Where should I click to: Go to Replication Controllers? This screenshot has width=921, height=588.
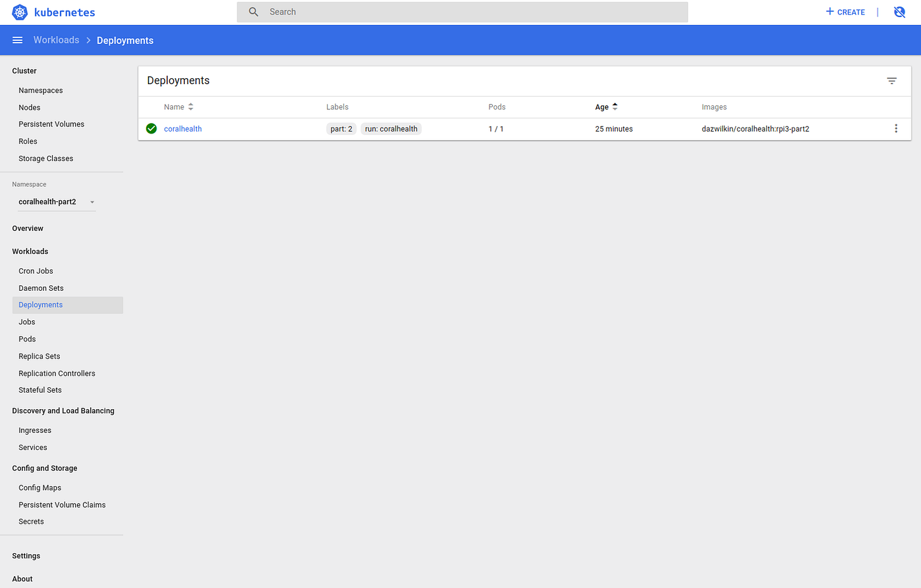[57, 374]
